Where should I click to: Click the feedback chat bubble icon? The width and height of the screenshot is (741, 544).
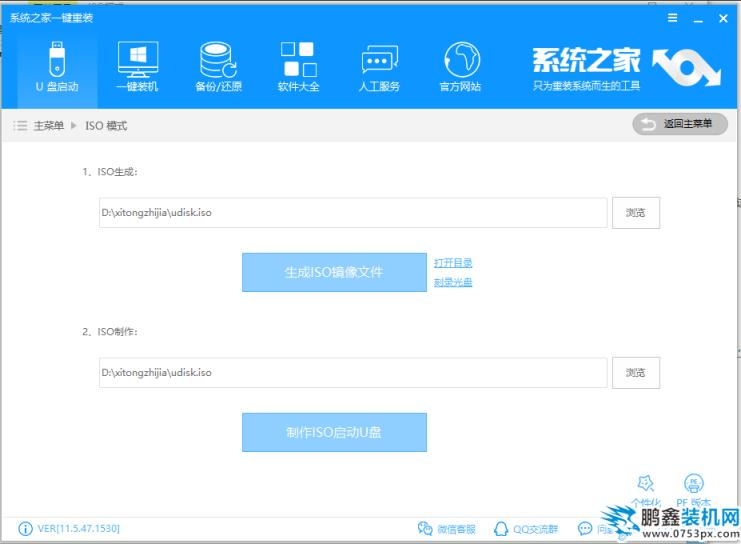(585, 528)
